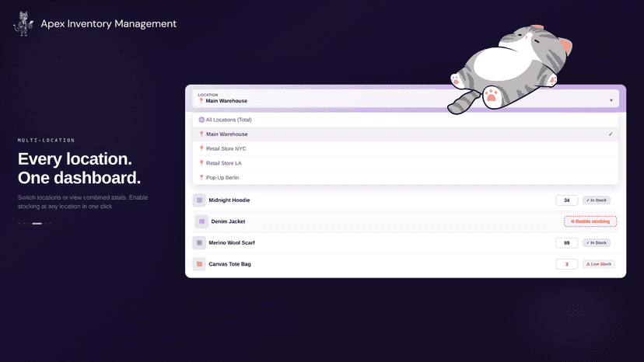Open the Main Warehouse location selector
Viewport: 644px width, 362px height.
(x=405, y=99)
